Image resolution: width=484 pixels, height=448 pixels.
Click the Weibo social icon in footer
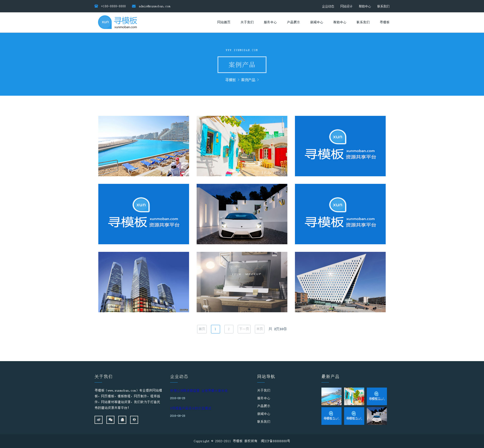click(99, 420)
